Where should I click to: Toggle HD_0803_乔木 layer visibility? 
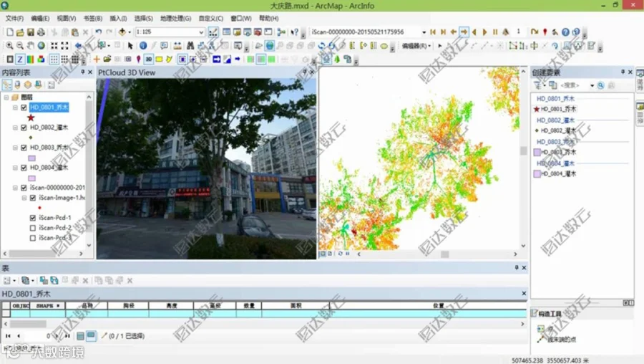pos(24,148)
